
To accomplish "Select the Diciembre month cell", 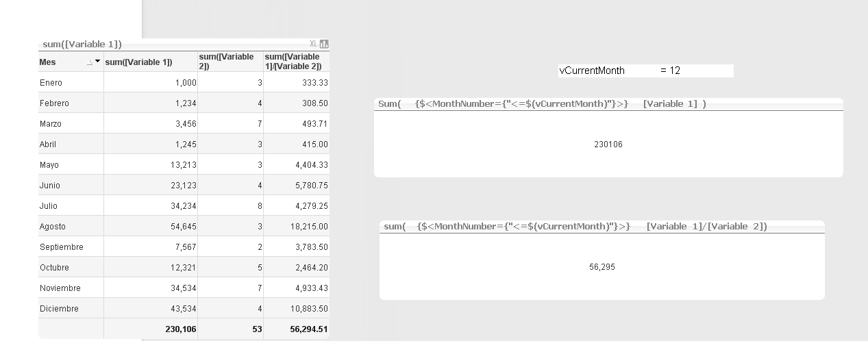I will (59, 309).
